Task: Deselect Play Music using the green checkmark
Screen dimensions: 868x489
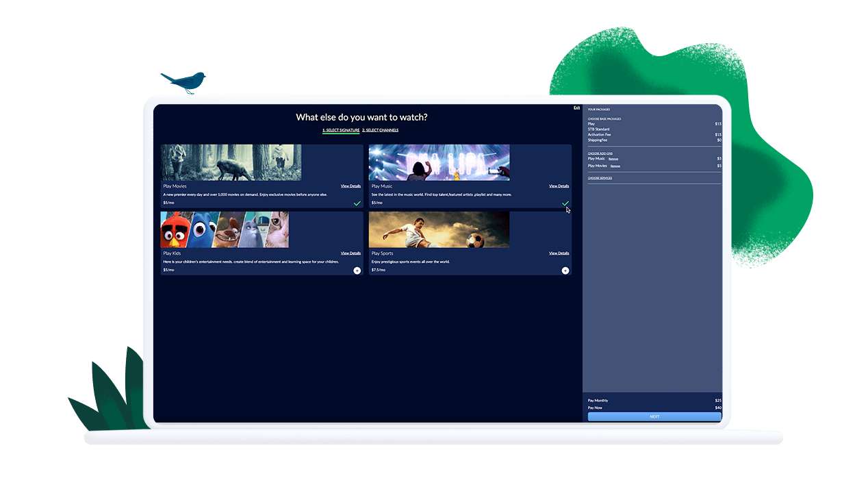Action: coord(565,203)
